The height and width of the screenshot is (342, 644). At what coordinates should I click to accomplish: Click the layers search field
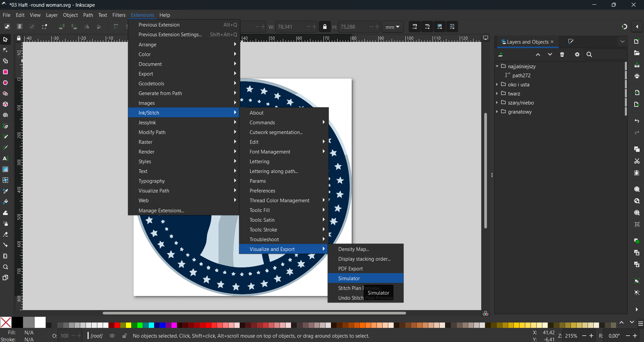click(606, 54)
